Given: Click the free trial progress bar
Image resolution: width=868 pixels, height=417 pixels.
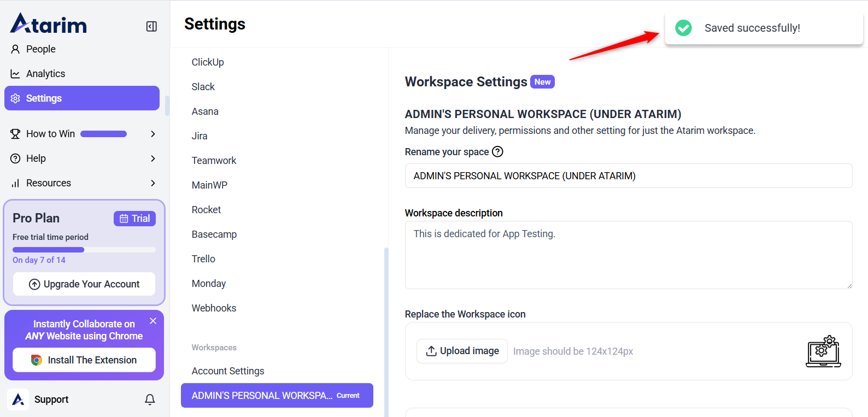Looking at the screenshot, I should point(84,250).
